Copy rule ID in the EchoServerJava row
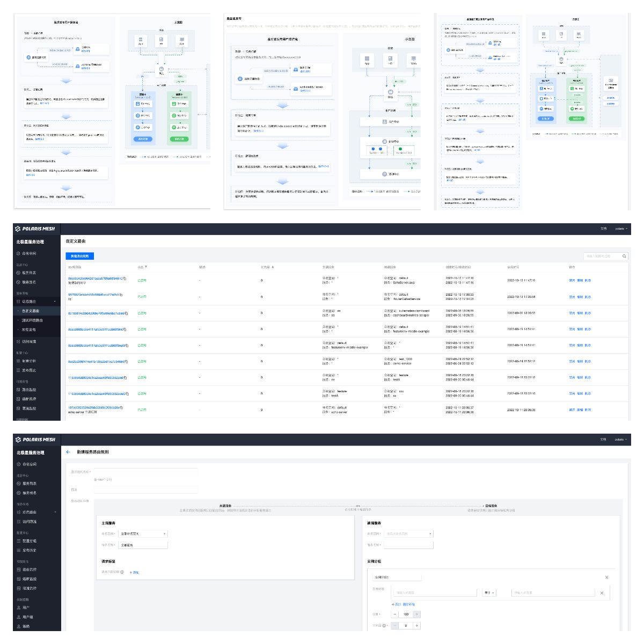644x644 pixels. tap(126, 279)
